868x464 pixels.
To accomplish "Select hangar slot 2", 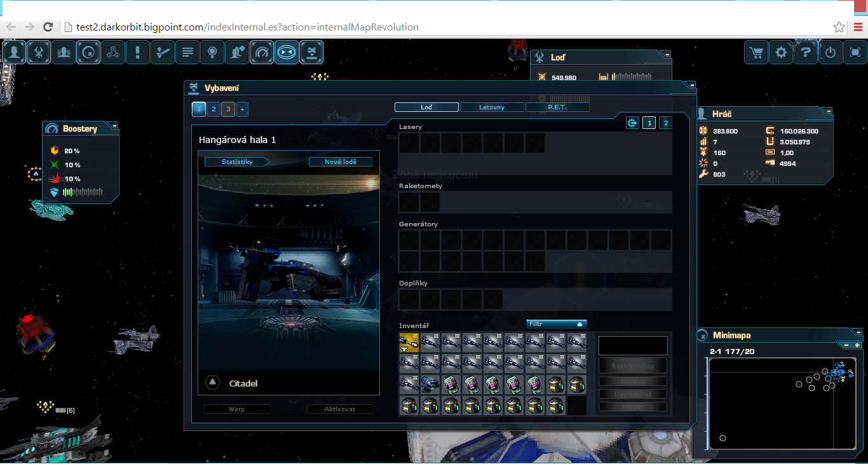I will (214, 109).
